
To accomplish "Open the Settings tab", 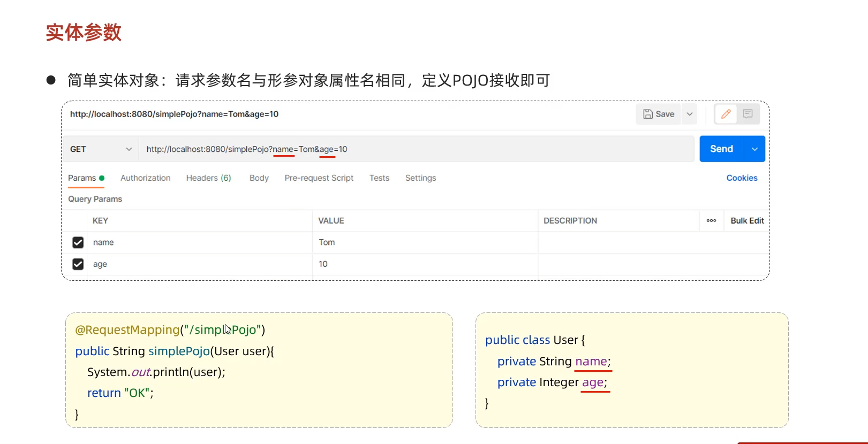I will coord(420,178).
